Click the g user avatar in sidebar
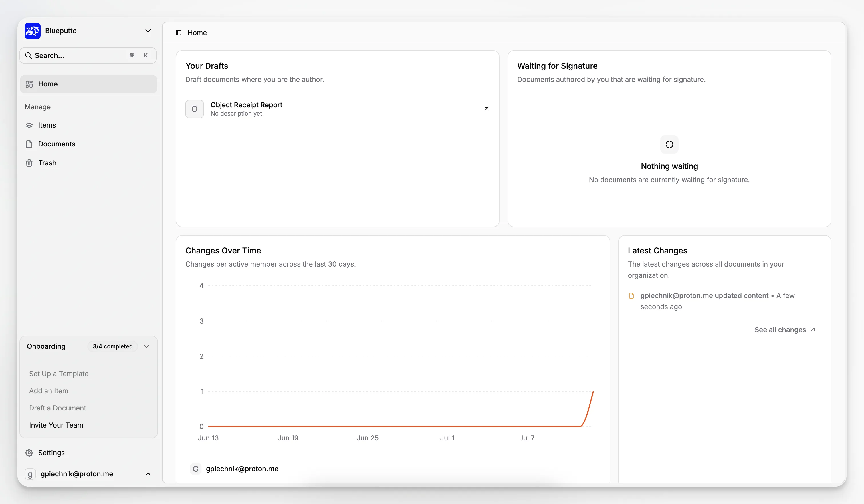This screenshot has width=864, height=504. (30, 474)
